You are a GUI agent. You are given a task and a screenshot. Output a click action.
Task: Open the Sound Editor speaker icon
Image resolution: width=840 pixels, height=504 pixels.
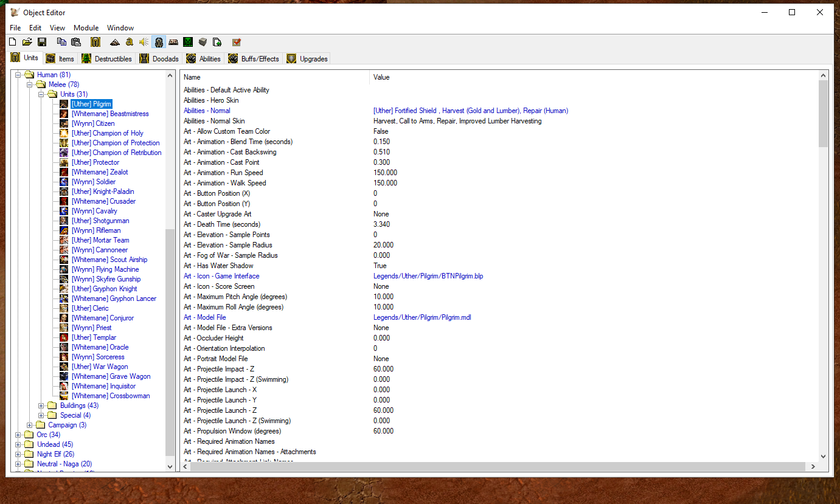144,42
